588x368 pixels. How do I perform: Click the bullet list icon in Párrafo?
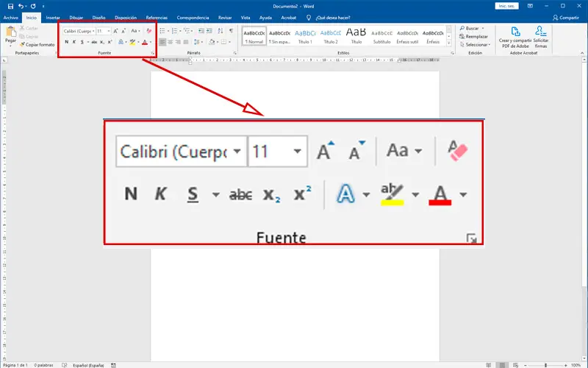(162, 31)
